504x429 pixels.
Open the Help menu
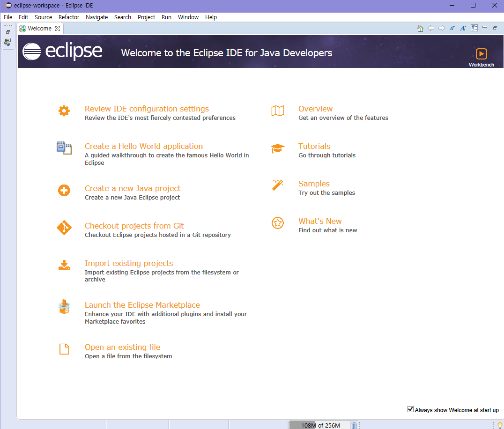coord(211,17)
